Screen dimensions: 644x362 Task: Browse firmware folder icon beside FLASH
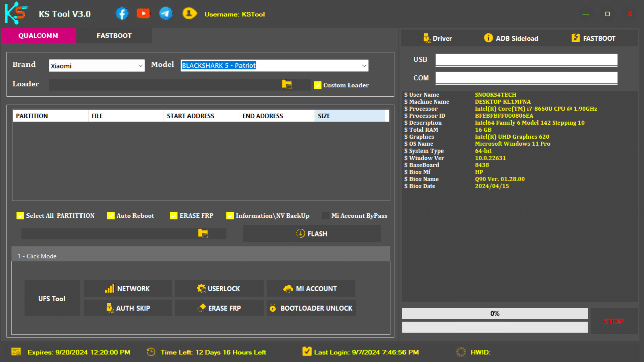203,233
